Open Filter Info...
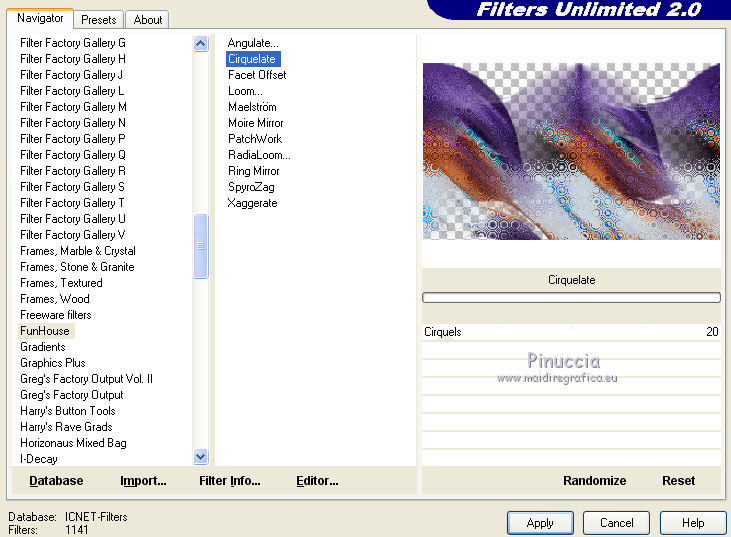Image resolution: width=731 pixels, height=537 pixels. click(x=230, y=481)
